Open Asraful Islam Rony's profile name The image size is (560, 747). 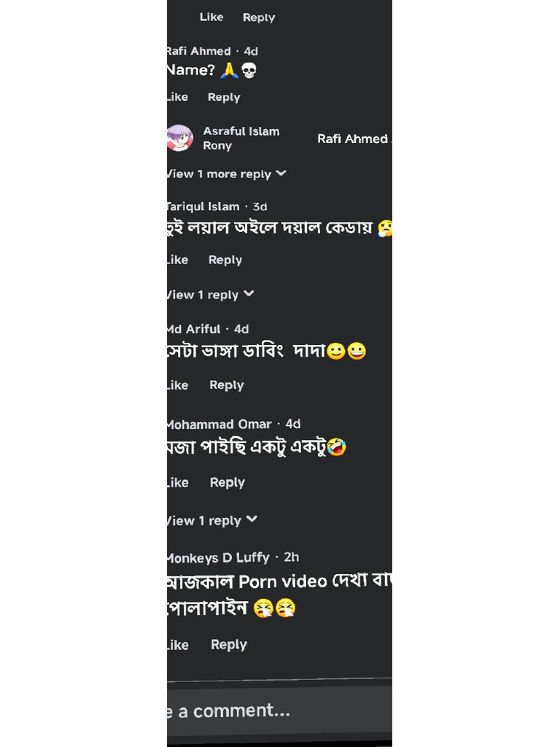coord(241,138)
